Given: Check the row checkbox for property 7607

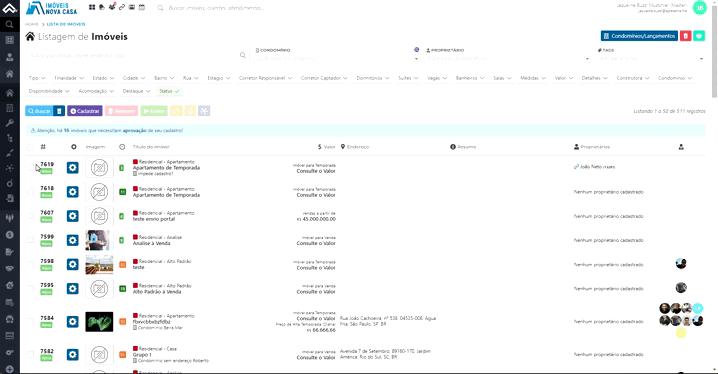Looking at the screenshot, I should pyautogui.click(x=30, y=216).
